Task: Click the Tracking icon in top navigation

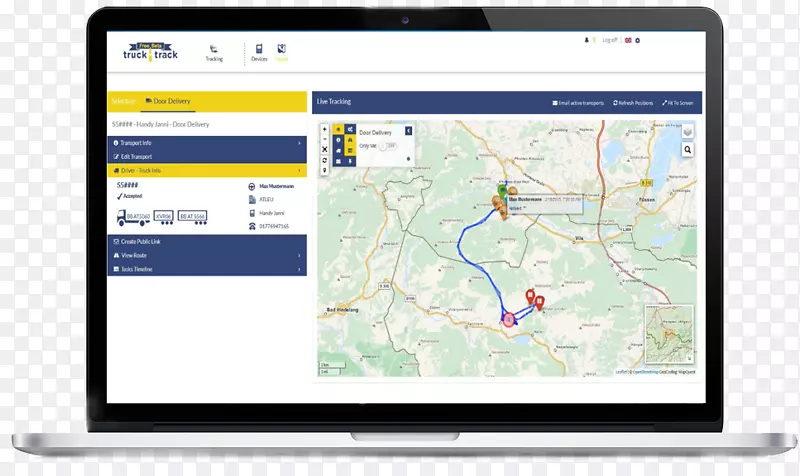Action: 214,52
